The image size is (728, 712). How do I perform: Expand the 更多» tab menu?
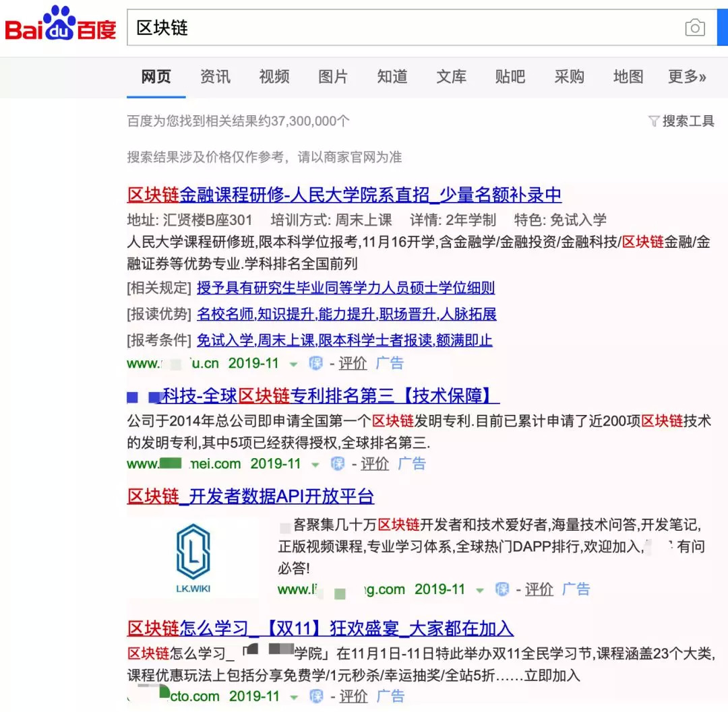tap(687, 77)
